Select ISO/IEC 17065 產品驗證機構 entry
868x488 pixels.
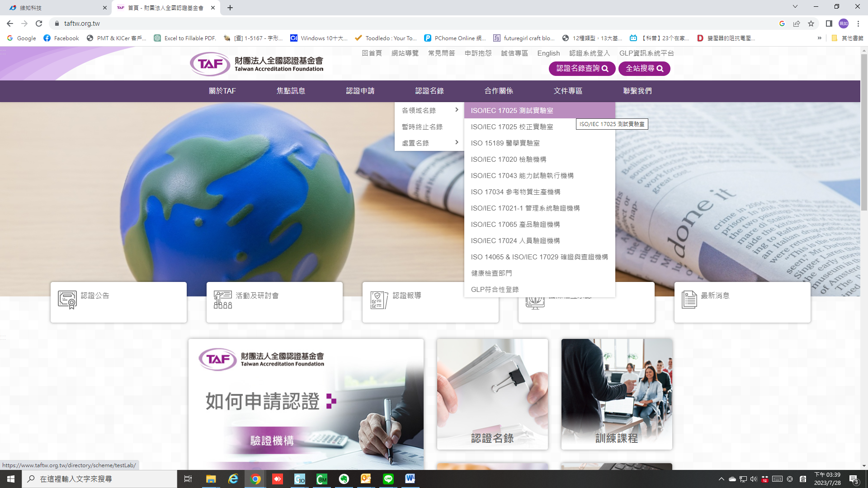[x=539, y=224]
